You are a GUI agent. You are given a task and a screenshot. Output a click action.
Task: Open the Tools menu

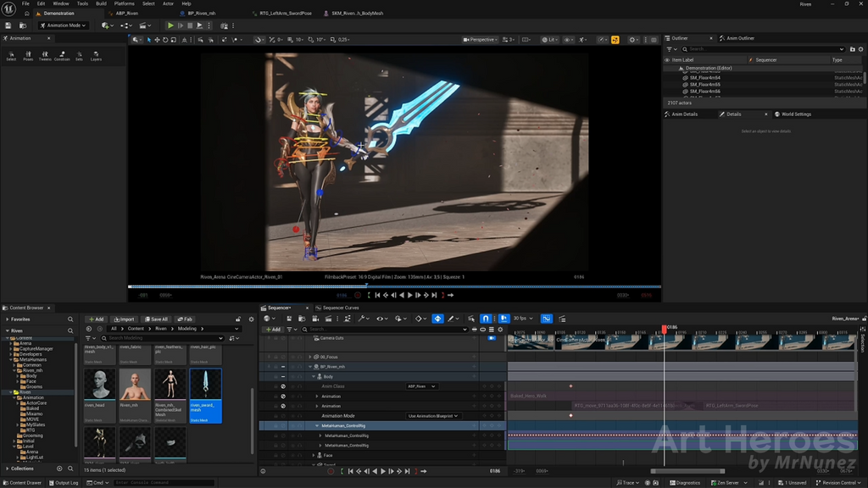(x=82, y=4)
